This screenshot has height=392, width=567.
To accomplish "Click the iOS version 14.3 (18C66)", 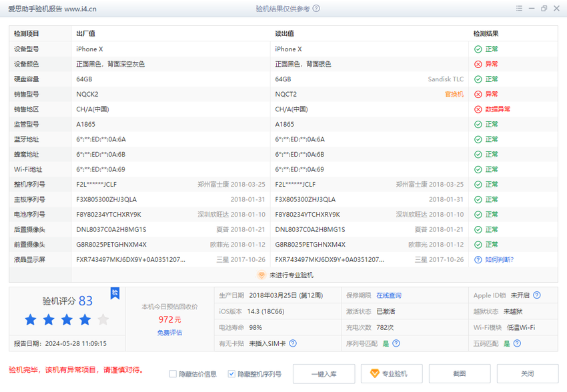I will coord(265,311).
